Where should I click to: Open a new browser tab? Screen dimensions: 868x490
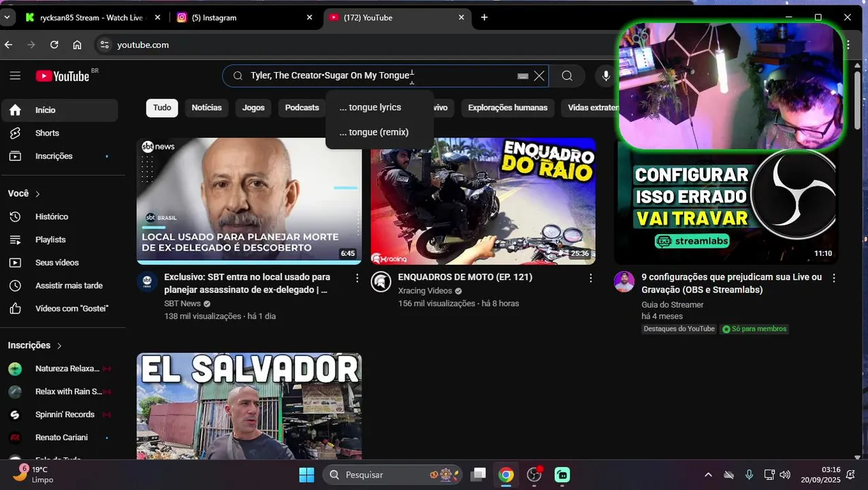pos(484,18)
